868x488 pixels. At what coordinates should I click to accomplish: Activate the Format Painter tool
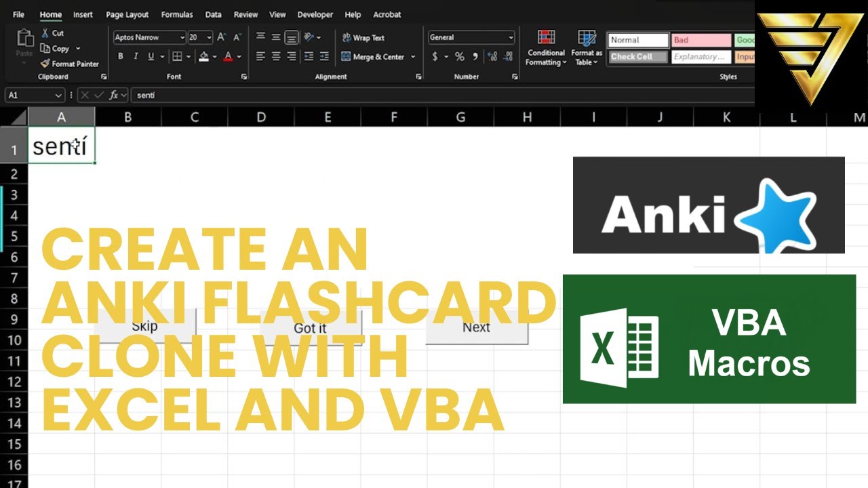click(69, 64)
